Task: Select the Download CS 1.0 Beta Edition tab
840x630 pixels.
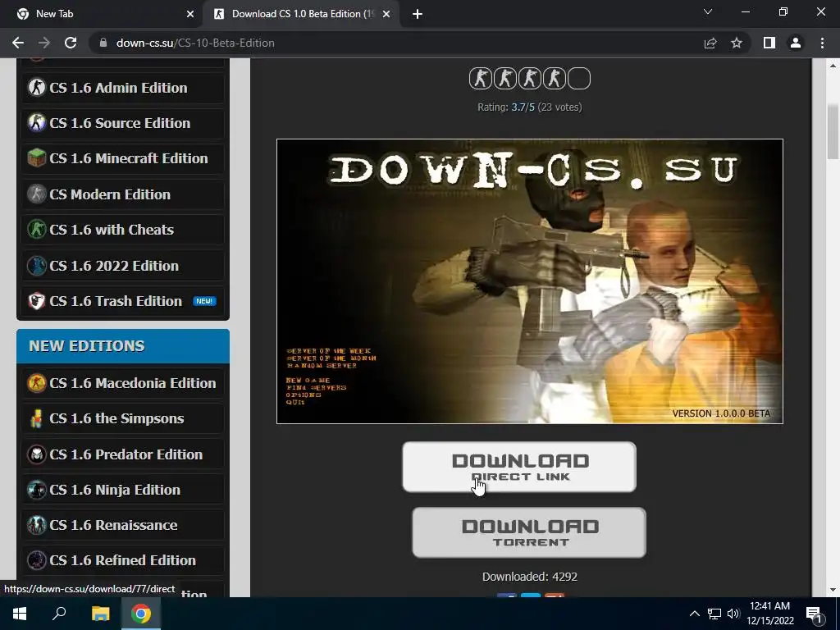Action: (302, 14)
